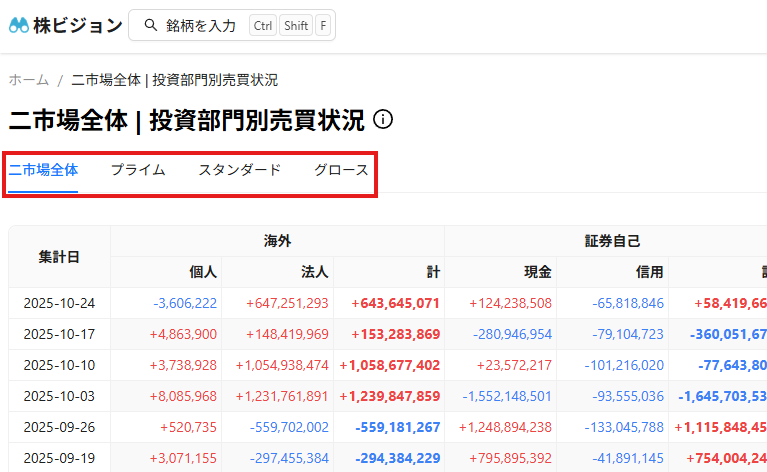Click the 二市場全体 | 投資部門別売買状況 breadcrumb
This screenshot has height=472, width=767.
tap(174, 80)
